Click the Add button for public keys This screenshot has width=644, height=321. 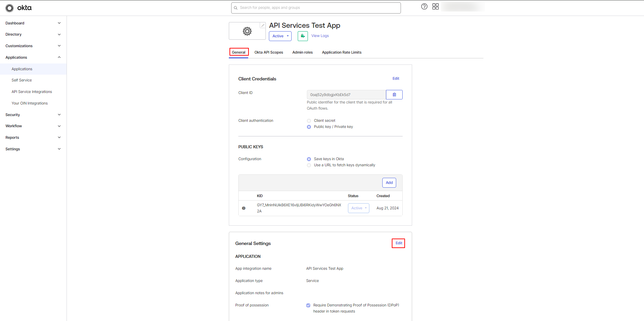click(389, 183)
